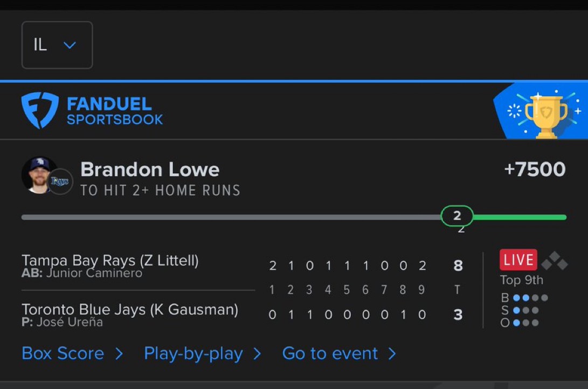Click the red LIVE badge
This screenshot has height=389, width=588.
click(x=518, y=260)
